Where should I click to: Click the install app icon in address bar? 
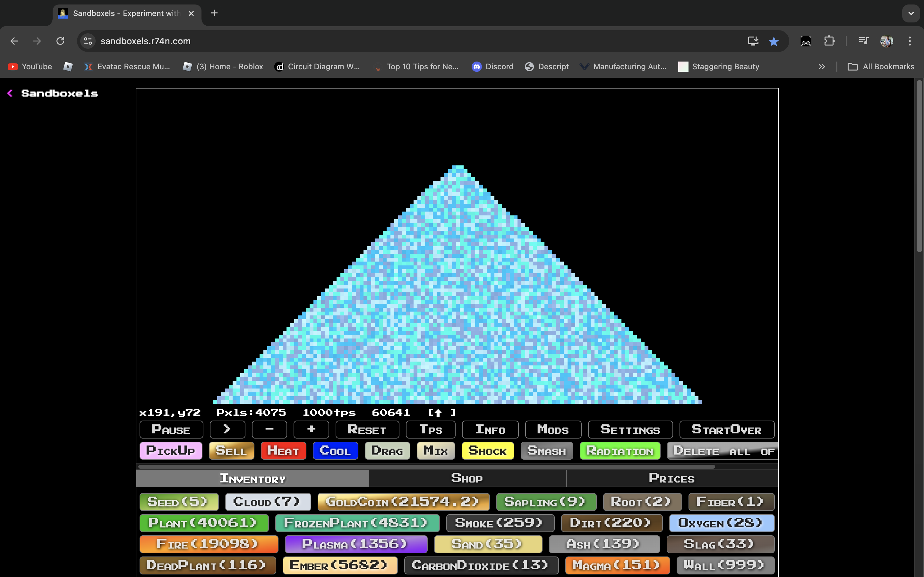coord(753,41)
